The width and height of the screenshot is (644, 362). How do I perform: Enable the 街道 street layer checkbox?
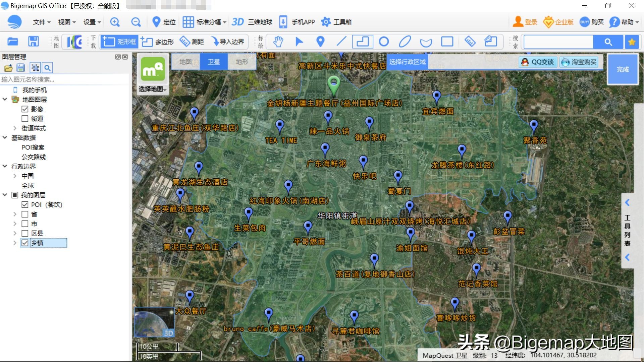(25, 118)
